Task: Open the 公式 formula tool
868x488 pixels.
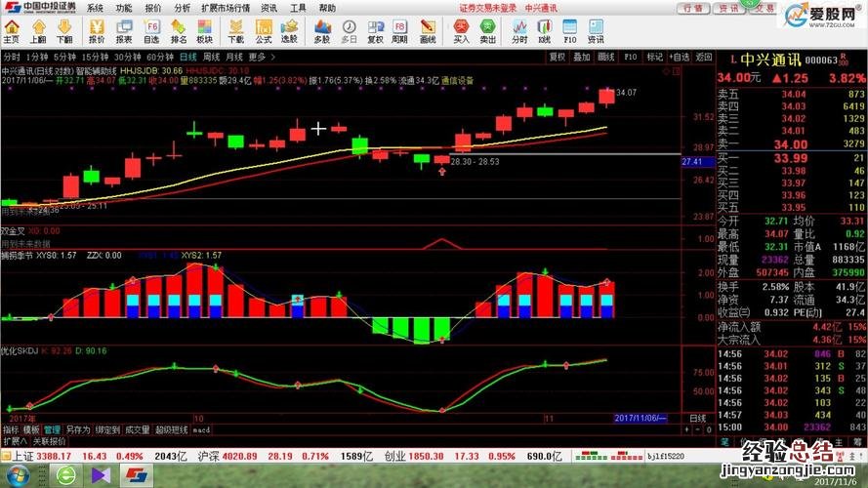Action: [263, 32]
